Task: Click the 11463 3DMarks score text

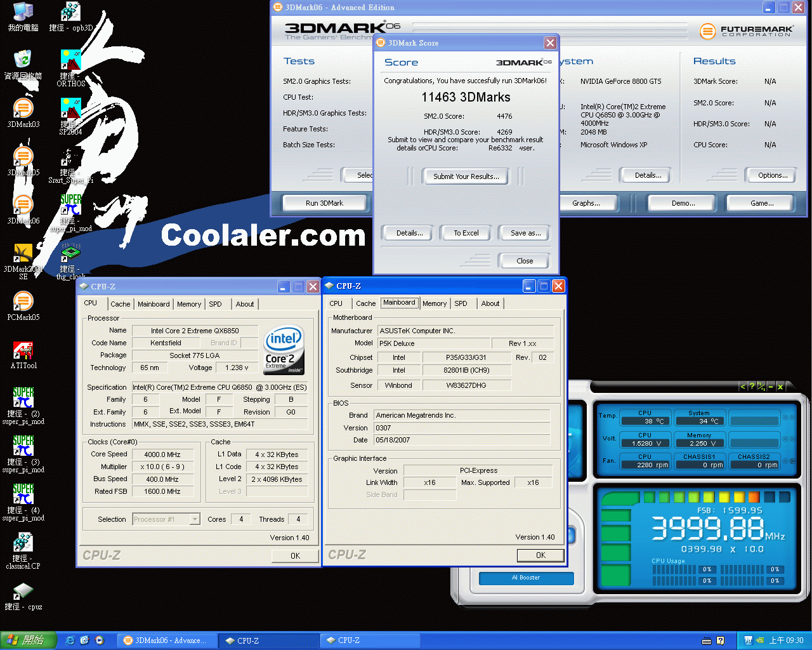Action: coord(466,97)
